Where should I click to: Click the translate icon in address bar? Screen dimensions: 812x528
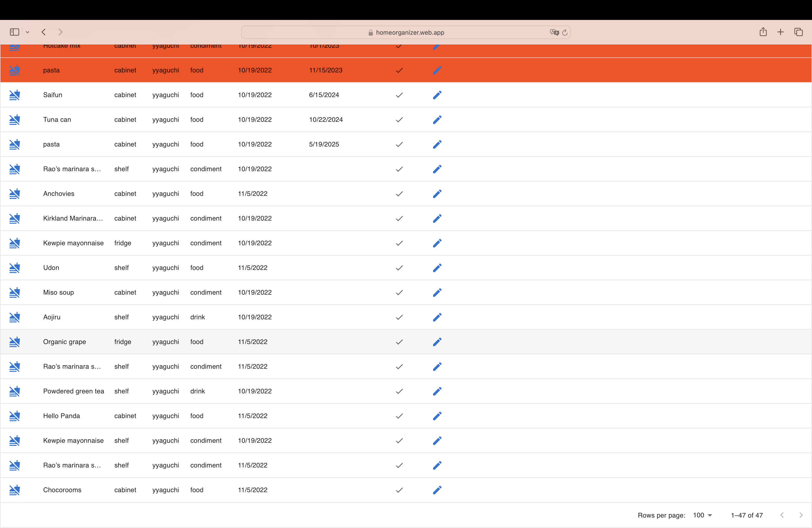554,32
